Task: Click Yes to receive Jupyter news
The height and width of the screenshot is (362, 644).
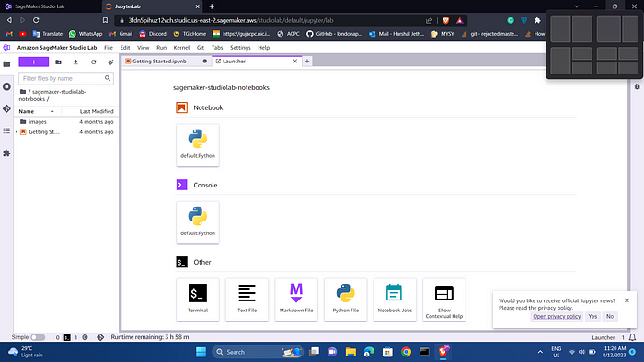Action: click(592, 316)
